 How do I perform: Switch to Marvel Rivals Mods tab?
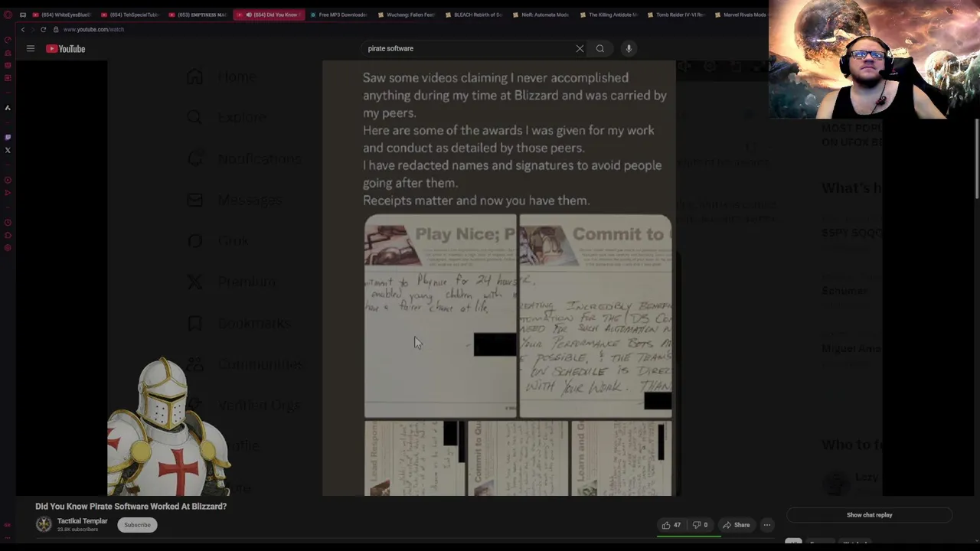(x=741, y=15)
